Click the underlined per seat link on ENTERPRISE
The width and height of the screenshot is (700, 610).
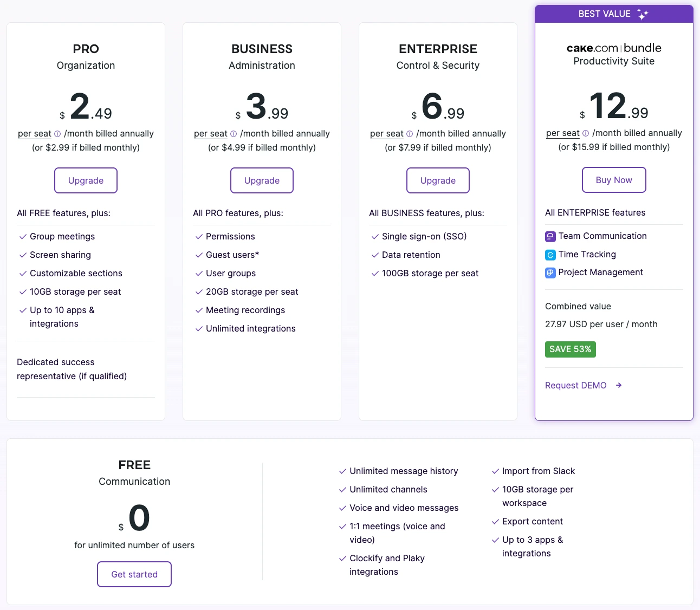386,133
